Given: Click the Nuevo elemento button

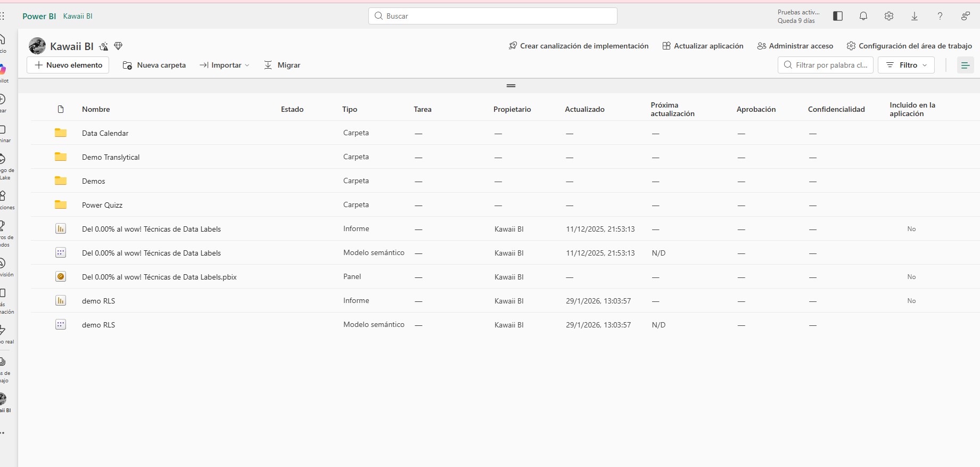Looking at the screenshot, I should click(68, 65).
